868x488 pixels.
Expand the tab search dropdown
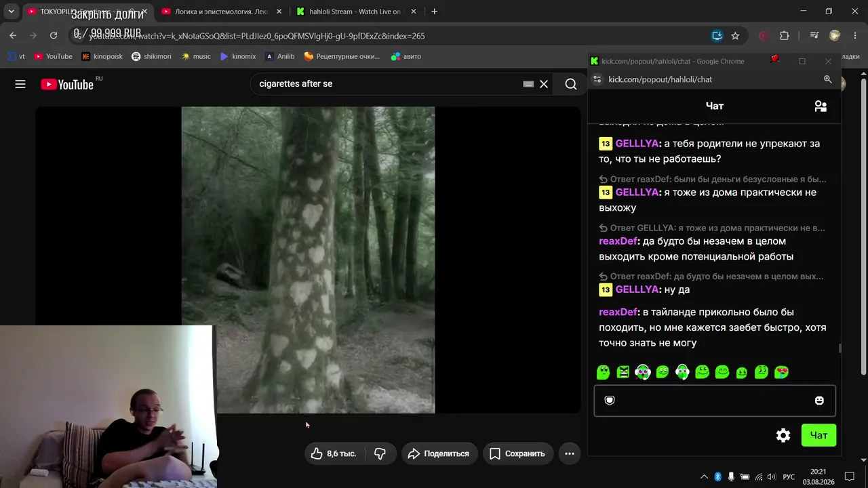click(x=11, y=12)
